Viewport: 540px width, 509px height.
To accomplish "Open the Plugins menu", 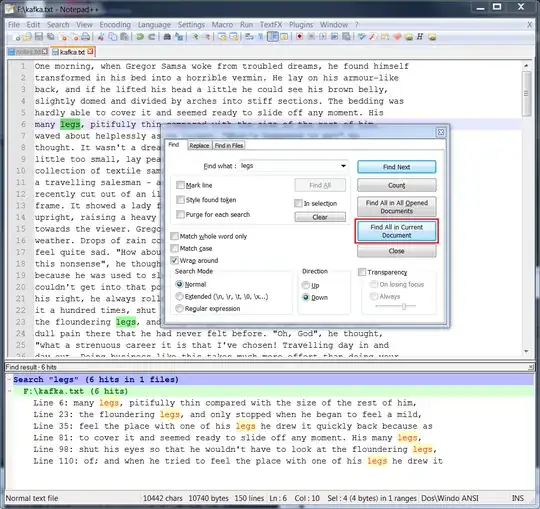I will coord(301,24).
